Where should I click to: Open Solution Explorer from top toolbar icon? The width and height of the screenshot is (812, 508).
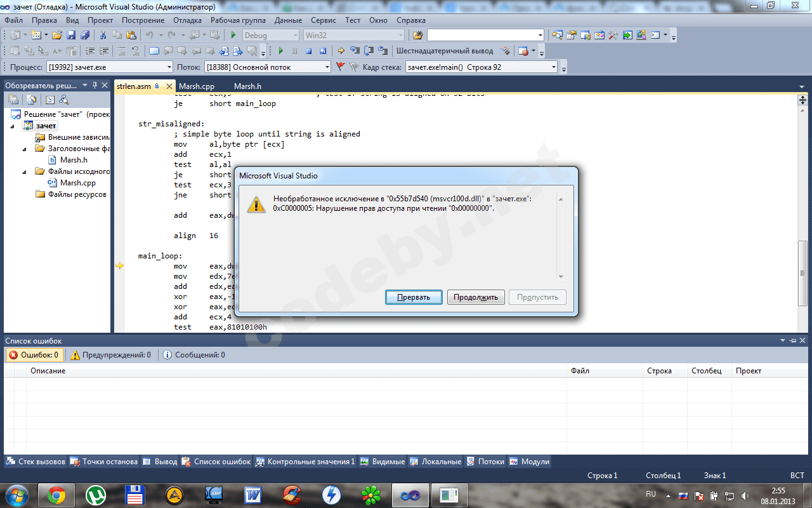[558, 36]
